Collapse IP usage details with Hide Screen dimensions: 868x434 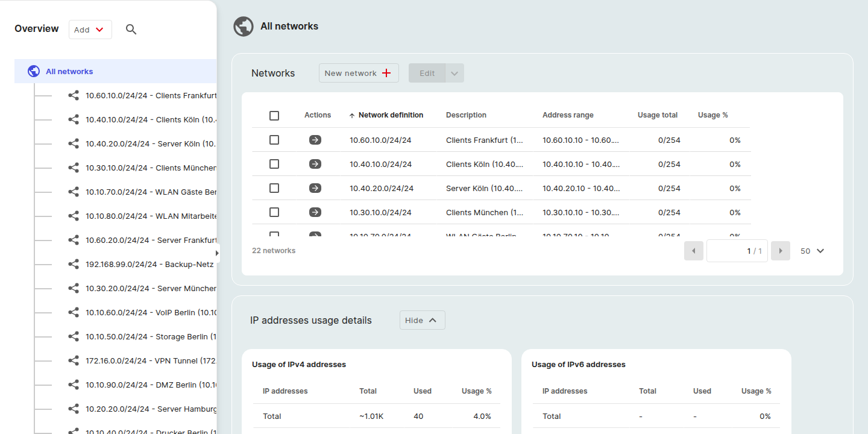423,320
